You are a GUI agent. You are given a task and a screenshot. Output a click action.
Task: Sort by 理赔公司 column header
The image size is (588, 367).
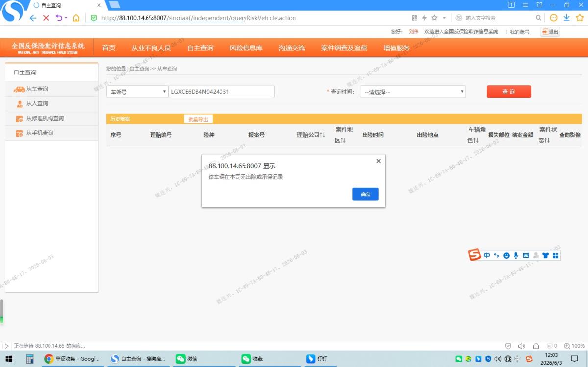click(311, 135)
